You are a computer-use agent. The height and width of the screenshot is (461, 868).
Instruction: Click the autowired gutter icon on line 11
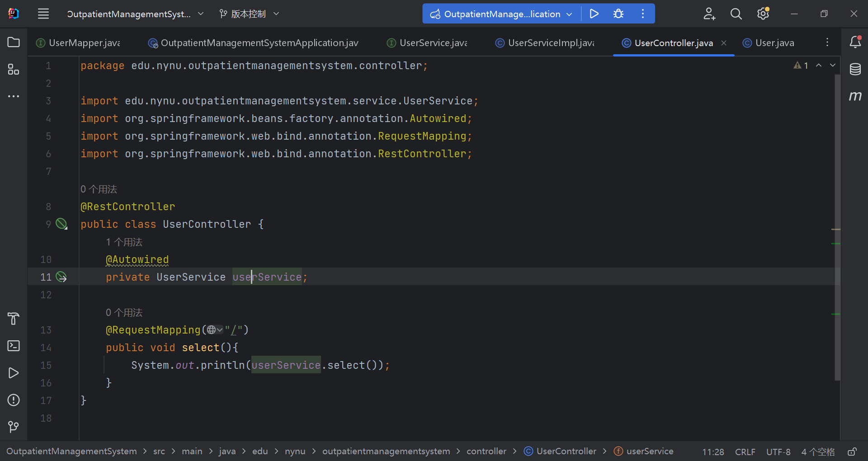coord(61,277)
